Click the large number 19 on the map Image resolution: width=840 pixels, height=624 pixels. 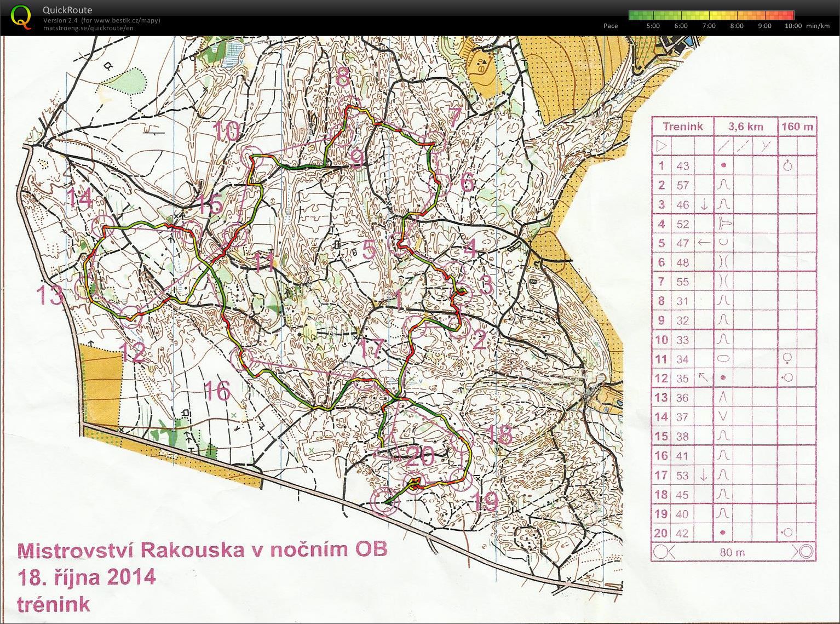(x=485, y=501)
